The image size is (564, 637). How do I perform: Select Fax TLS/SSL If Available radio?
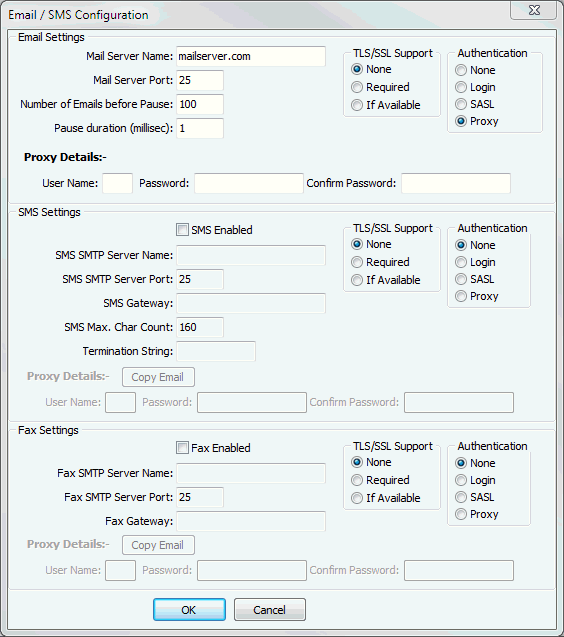click(357, 498)
